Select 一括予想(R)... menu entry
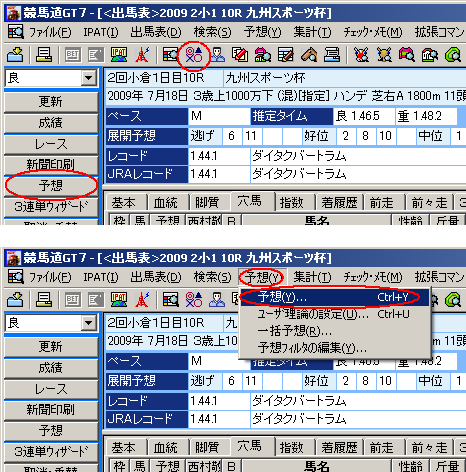The image size is (466, 472). coord(334,331)
